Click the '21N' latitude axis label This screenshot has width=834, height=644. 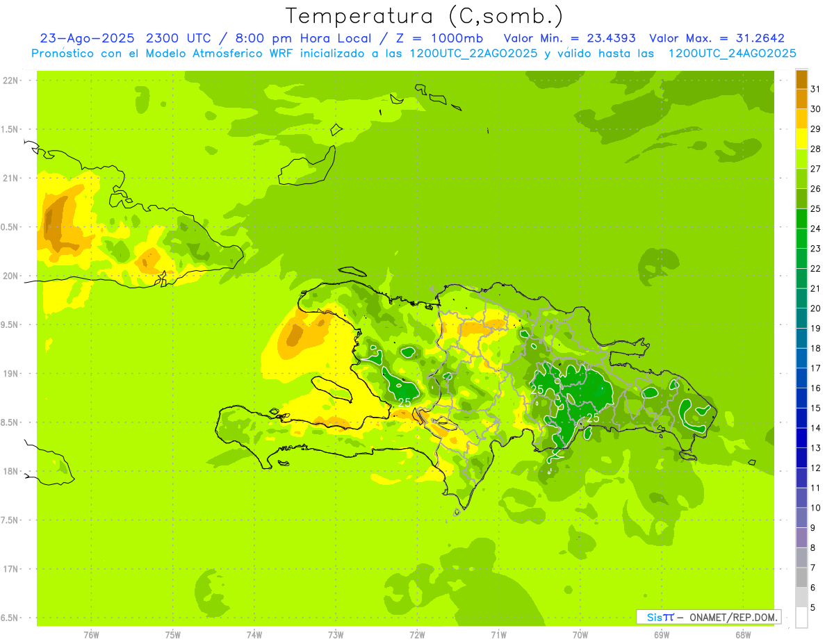click(x=11, y=179)
